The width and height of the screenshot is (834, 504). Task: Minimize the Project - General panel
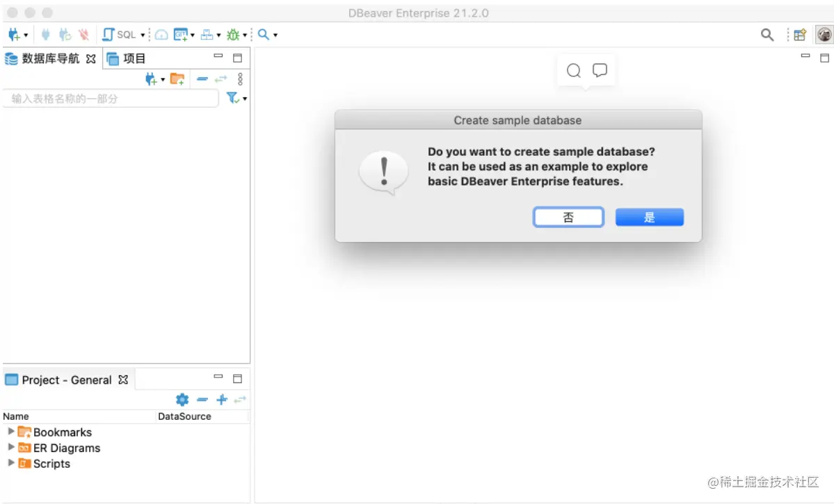click(218, 376)
